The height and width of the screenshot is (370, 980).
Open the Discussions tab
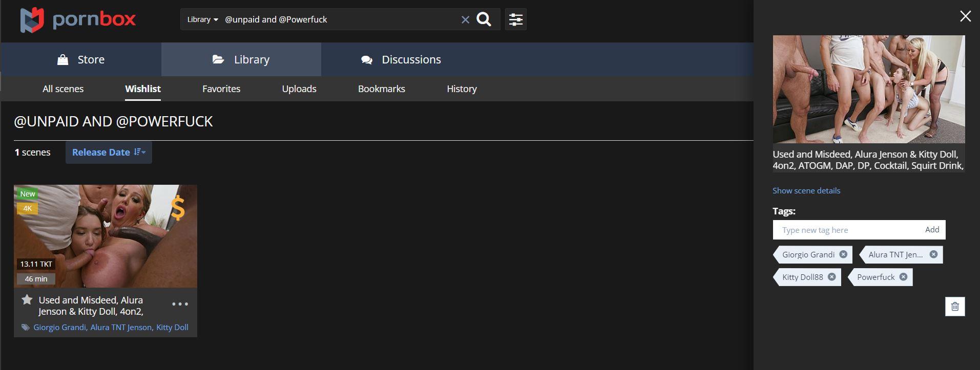tap(401, 59)
